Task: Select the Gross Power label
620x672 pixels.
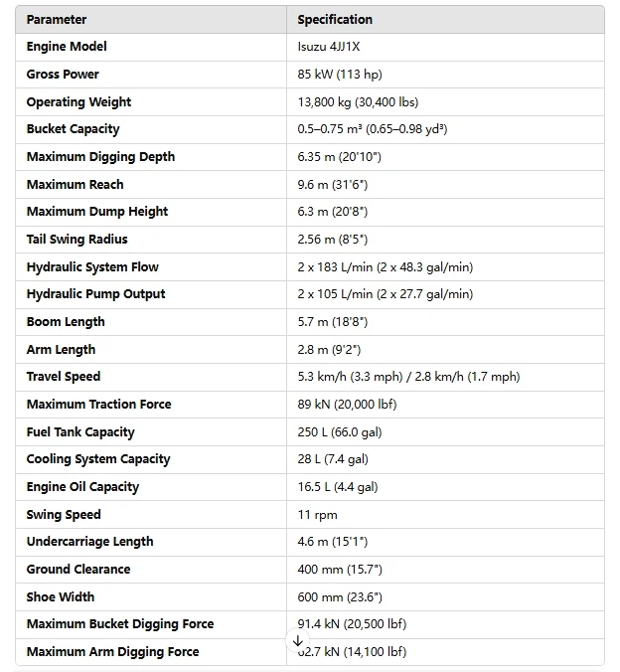Action: [63, 75]
